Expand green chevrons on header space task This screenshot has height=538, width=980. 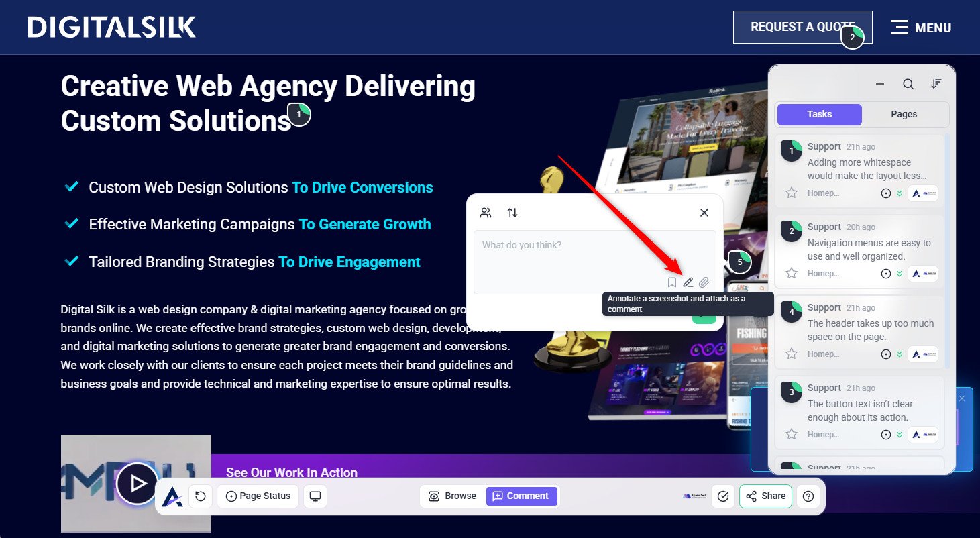900,354
